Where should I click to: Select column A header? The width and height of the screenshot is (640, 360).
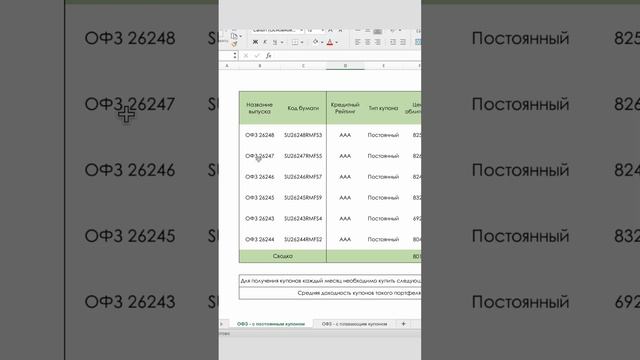pyautogui.click(x=227, y=66)
